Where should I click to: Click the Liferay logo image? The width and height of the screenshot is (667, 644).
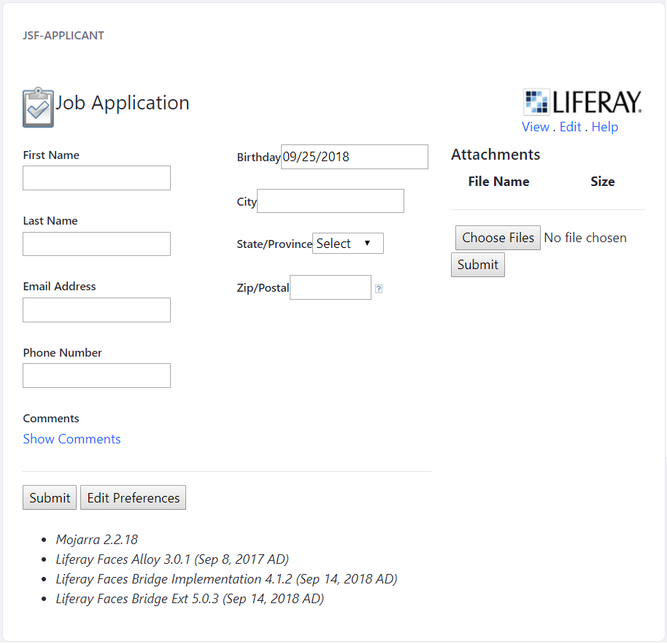pyautogui.click(x=582, y=102)
